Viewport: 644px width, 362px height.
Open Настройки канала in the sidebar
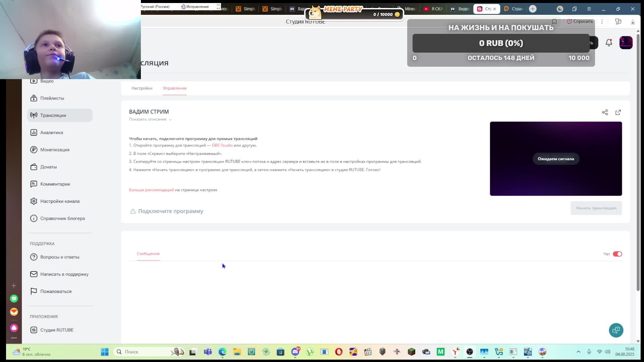[x=60, y=201]
